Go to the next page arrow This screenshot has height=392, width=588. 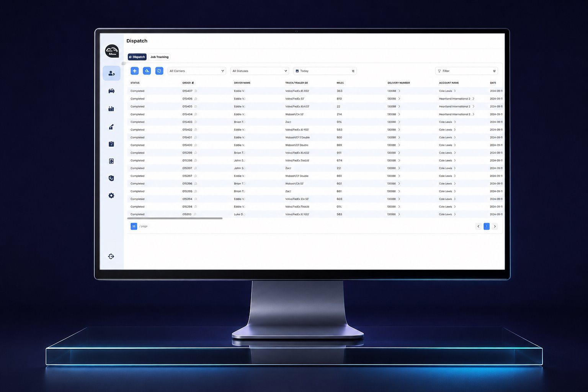click(x=495, y=226)
